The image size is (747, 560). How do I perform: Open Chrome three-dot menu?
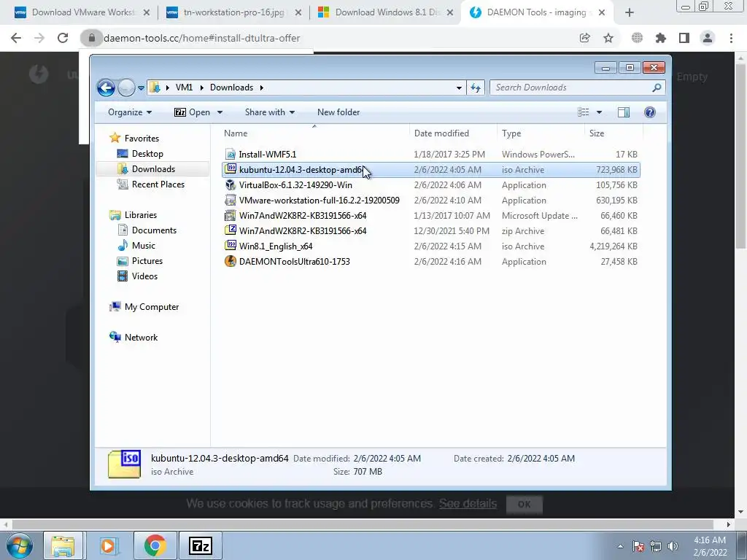click(731, 38)
